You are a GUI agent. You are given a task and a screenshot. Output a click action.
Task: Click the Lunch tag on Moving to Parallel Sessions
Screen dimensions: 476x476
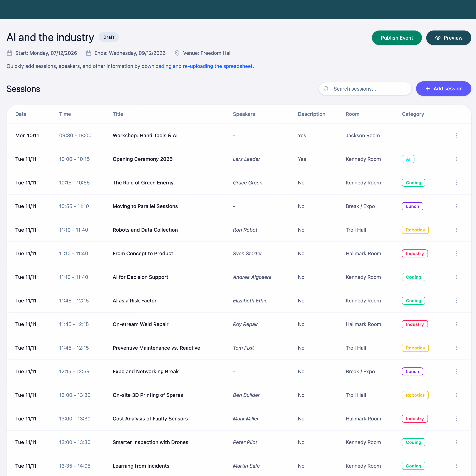coord(412,206)
